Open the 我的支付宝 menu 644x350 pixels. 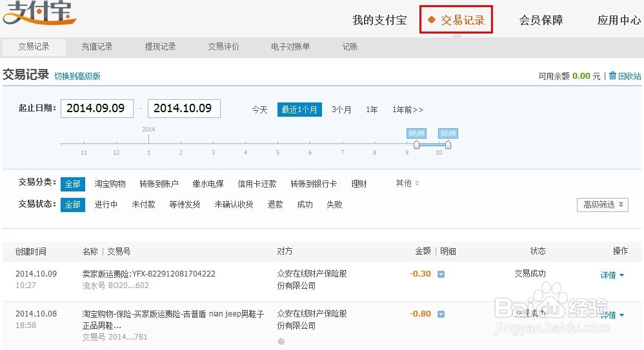pyautogui.click(x=379, y=20)
